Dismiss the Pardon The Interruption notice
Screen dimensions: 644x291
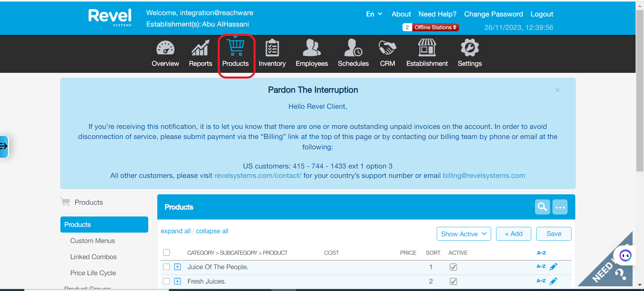pos(557,90)
